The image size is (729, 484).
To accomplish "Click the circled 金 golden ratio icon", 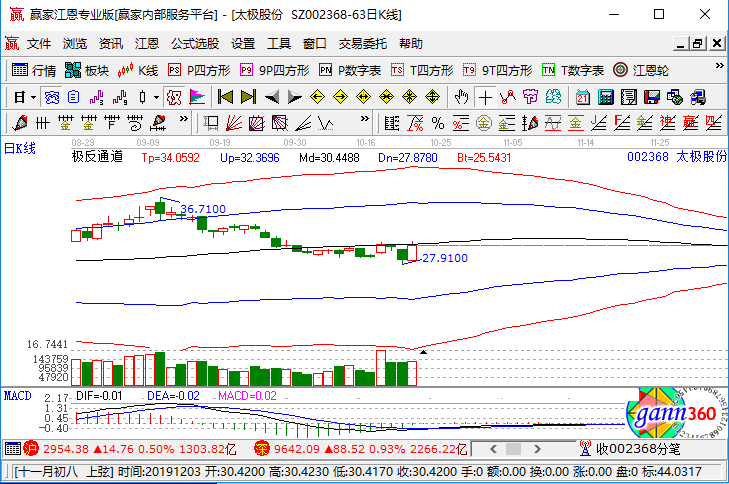I will point(484,123).
